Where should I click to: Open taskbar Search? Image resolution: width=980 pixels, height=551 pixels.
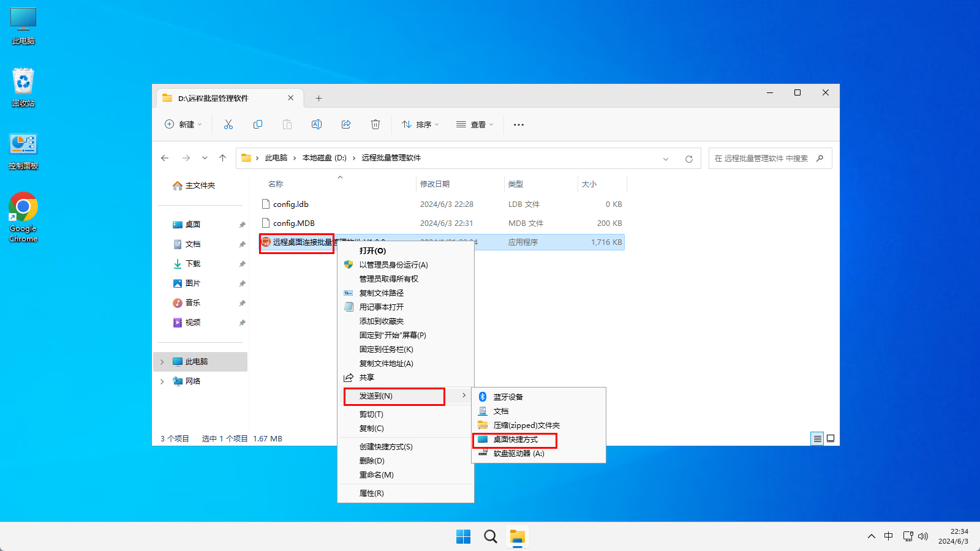click(x=491, y=537)
